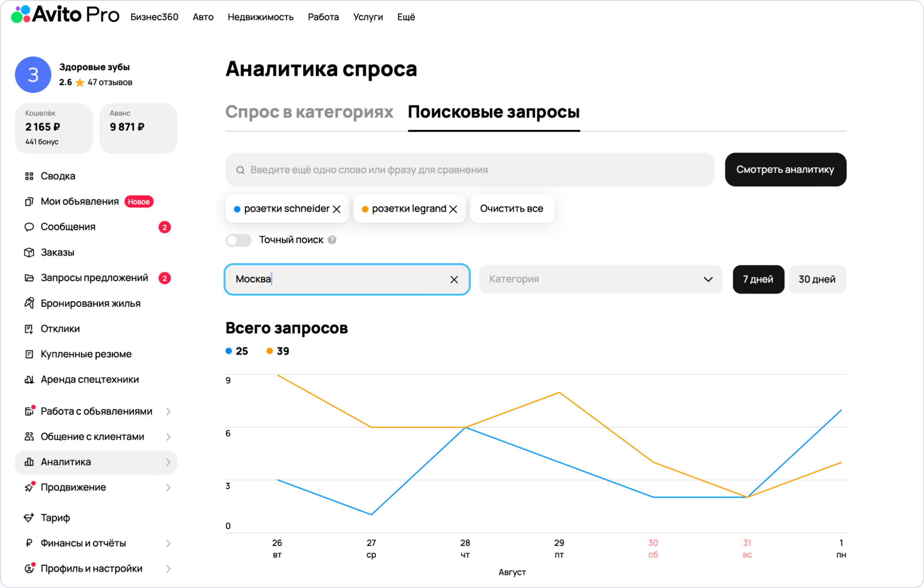The height and width of the screenshot is (588, 924).
Task: Expand the Финансы и отчёты section
Action: coord(168,543)
